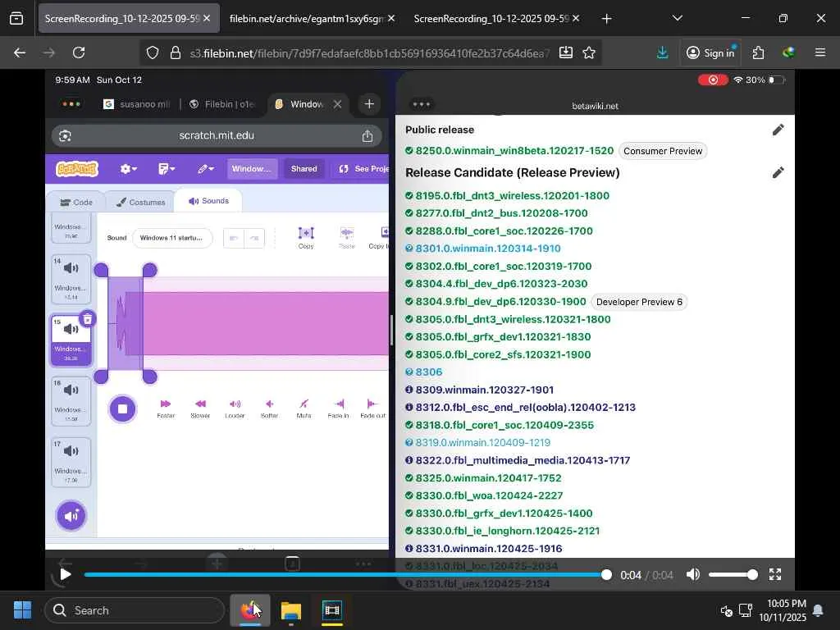Apply the Faster sound effect
840x630 pixels.
tap(166, 409)
